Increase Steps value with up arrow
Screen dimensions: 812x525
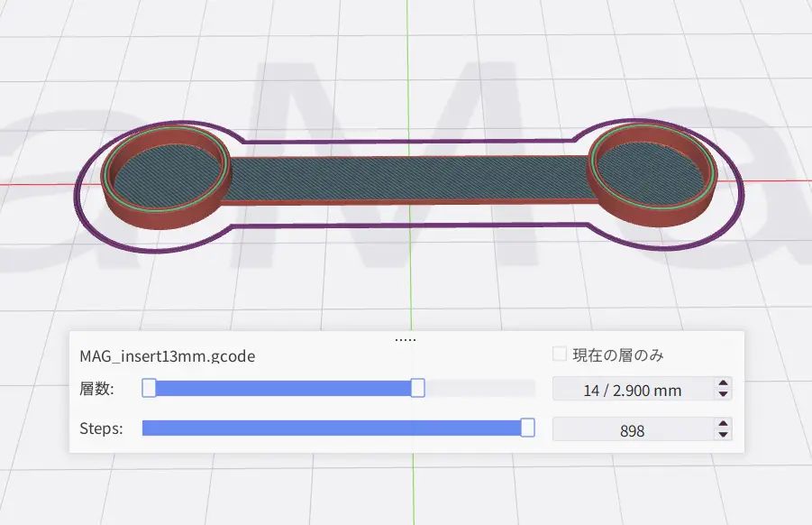point(722,424)
